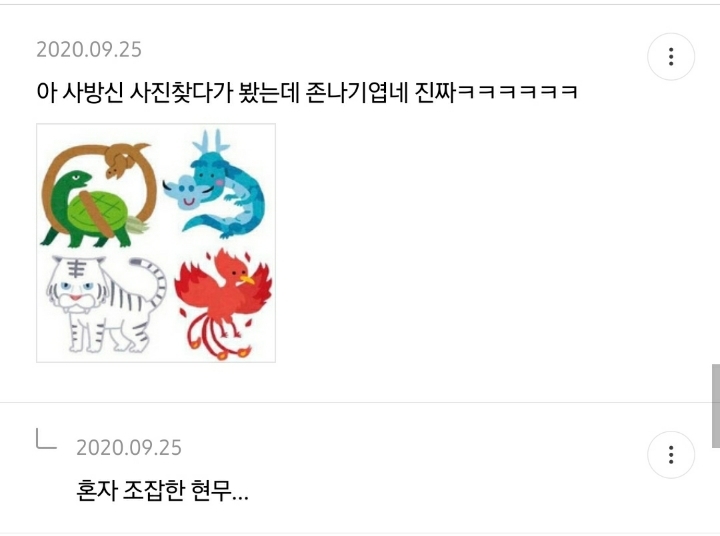Open the three-dot menu on the reply comment
720x536 pixels.
coord(671,455)
